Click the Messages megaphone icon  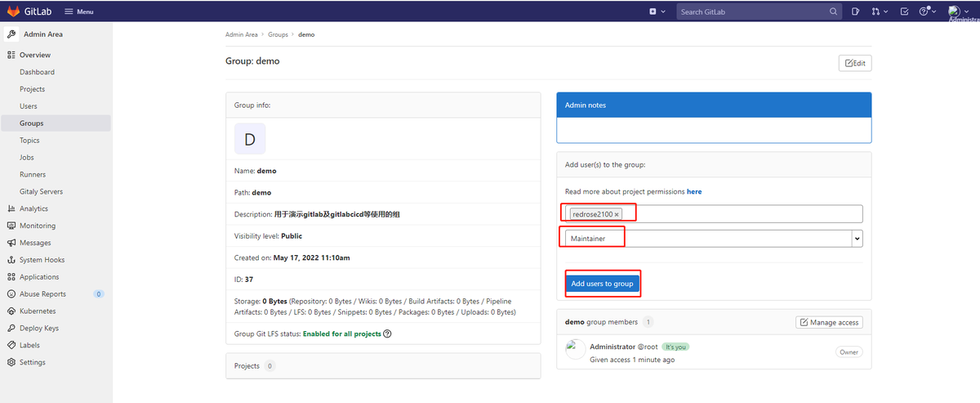coord(11,243)
